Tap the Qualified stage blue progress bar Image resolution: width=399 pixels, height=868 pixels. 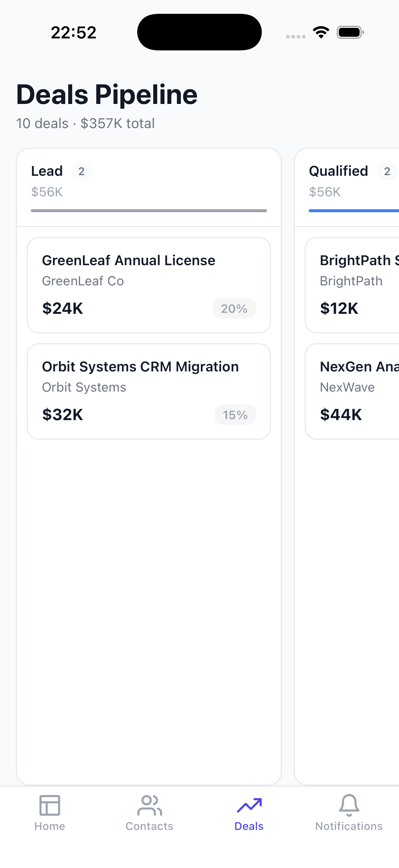[354, 211]
